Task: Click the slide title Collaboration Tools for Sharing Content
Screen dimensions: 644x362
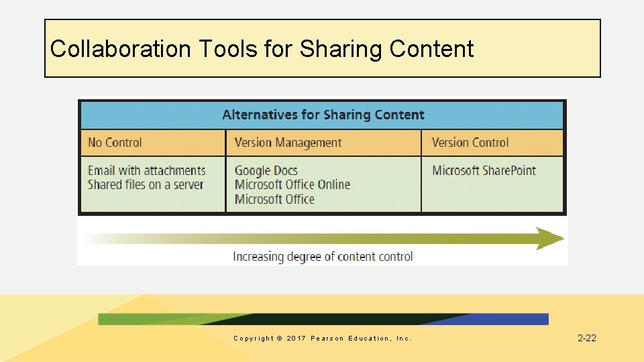Action: click(x=262, y=49)
